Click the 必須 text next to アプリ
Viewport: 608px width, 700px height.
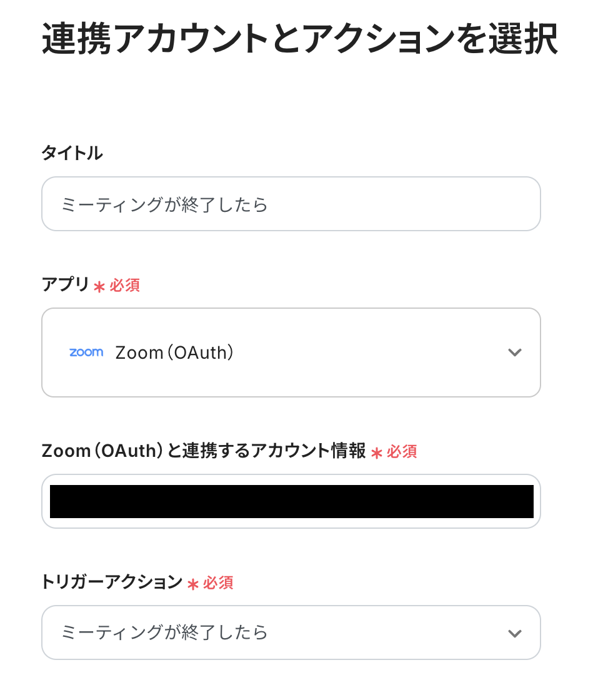point(125,286)
